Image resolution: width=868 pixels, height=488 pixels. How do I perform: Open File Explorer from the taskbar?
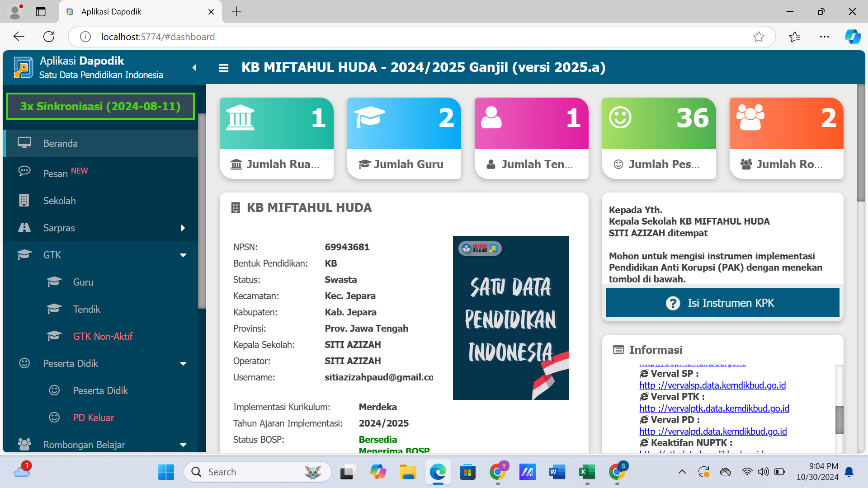(408, 472)
